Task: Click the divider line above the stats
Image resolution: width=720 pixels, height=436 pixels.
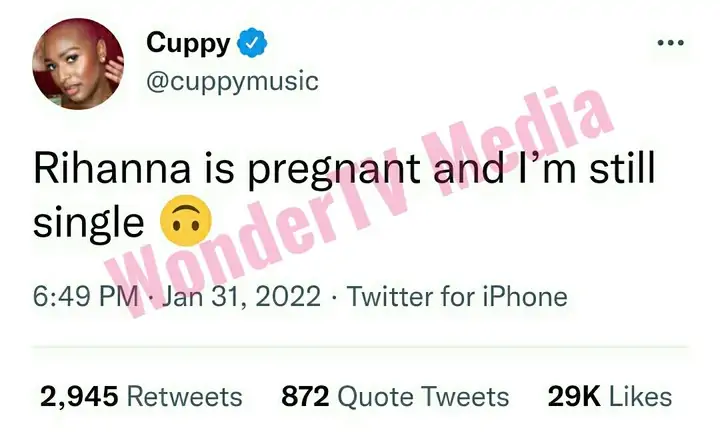Action: [x=360, y=347]
